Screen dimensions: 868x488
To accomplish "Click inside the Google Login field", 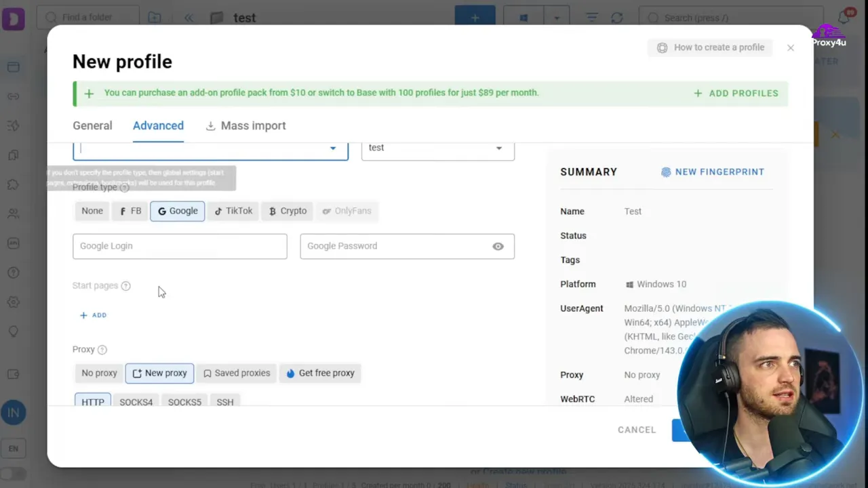I will coord(180,246).
